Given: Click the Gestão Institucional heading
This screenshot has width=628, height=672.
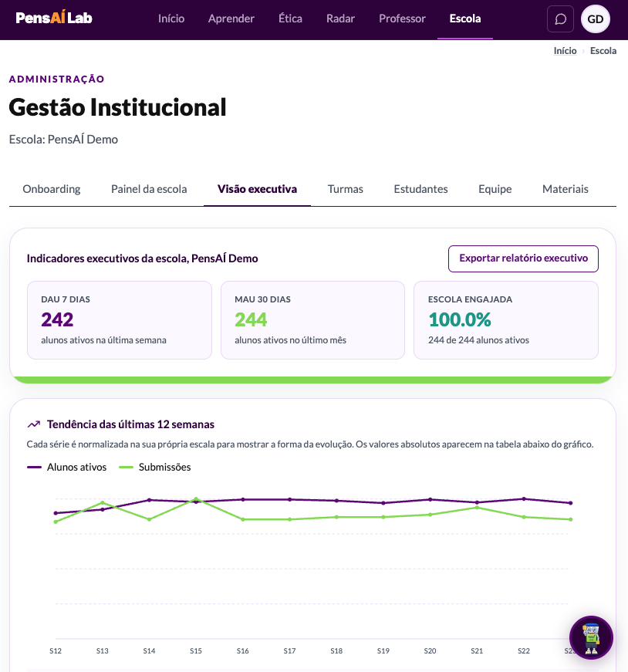Looking at the screenshot, I should pyautogui.click(x=117, y=107).
